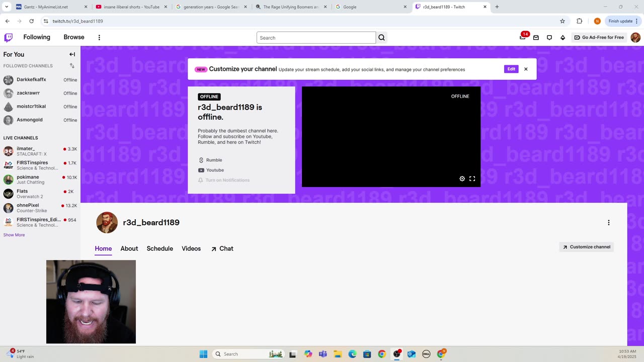Close the Google browser tab
The width and height of the screenshot is (644, 362).
pyautogui.click(x=405, y=7)
